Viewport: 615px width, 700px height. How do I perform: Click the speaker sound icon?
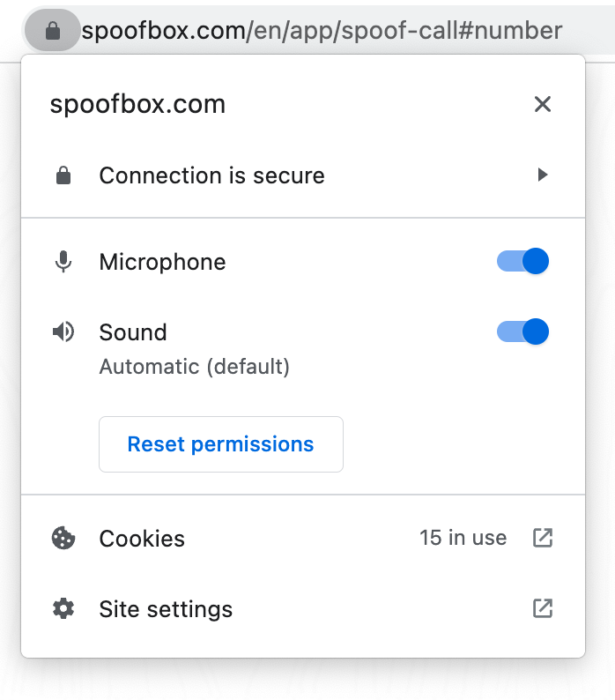(63, 332)
